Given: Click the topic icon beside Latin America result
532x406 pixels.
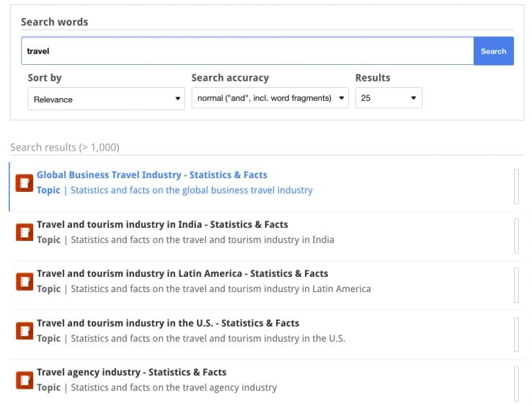Looking at the screenshot, I should tap(25, 281).
